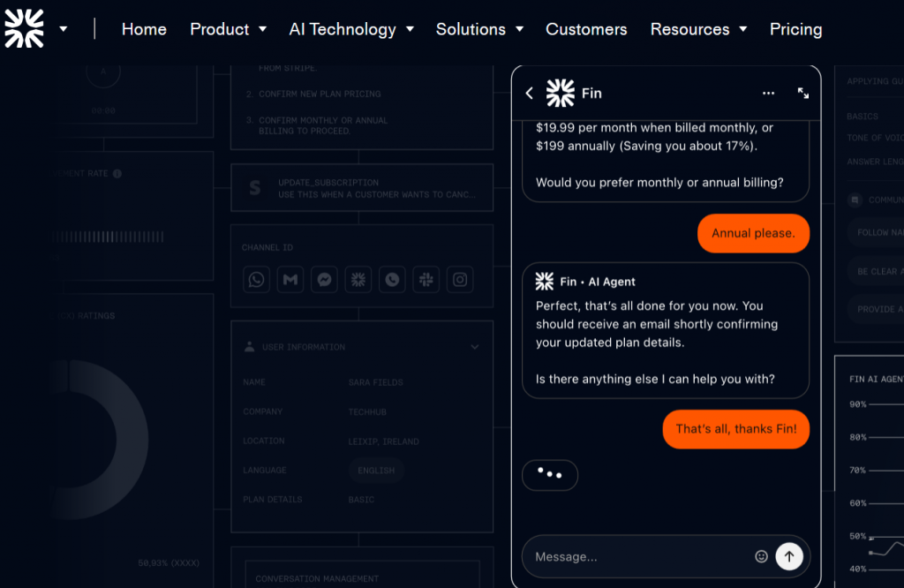
Task: Click the "That's all, thanks Fin!" bubble
Action: point(736,429)
